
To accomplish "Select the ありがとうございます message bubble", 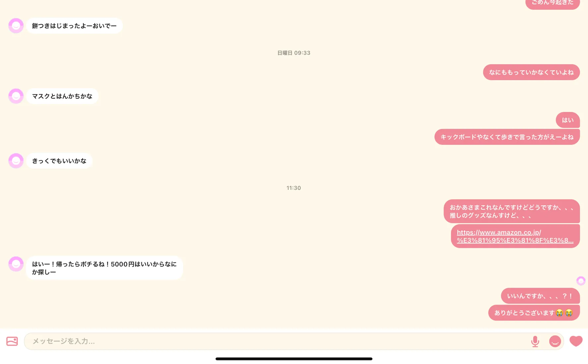I will point(534,313).
